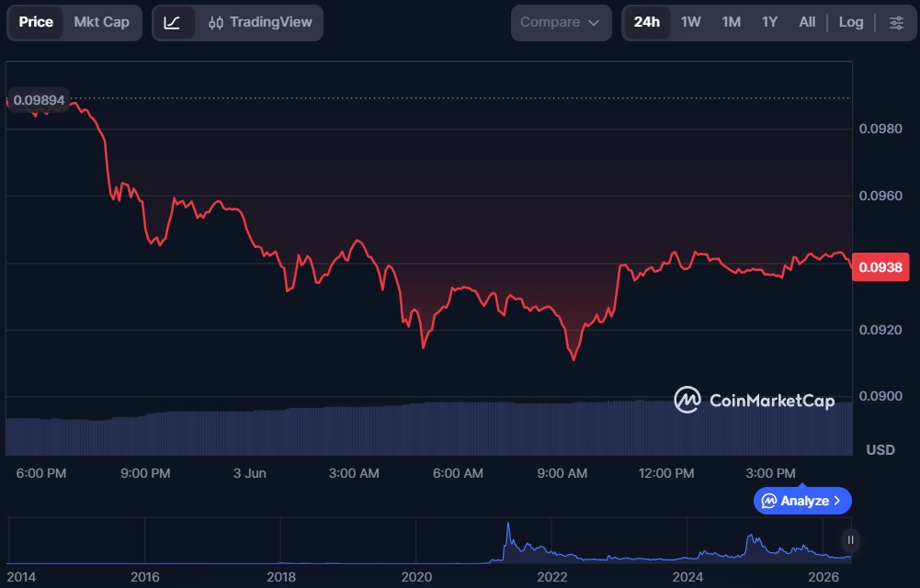Select the 1Y time range
Screen dimensions: 920x588
click(x=769, y=22)
